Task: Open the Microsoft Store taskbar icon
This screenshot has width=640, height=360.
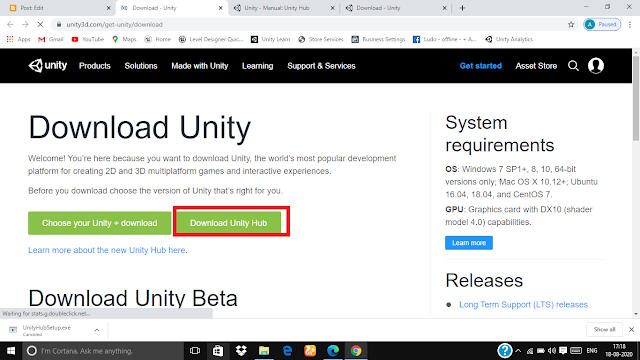Action: 218,351
